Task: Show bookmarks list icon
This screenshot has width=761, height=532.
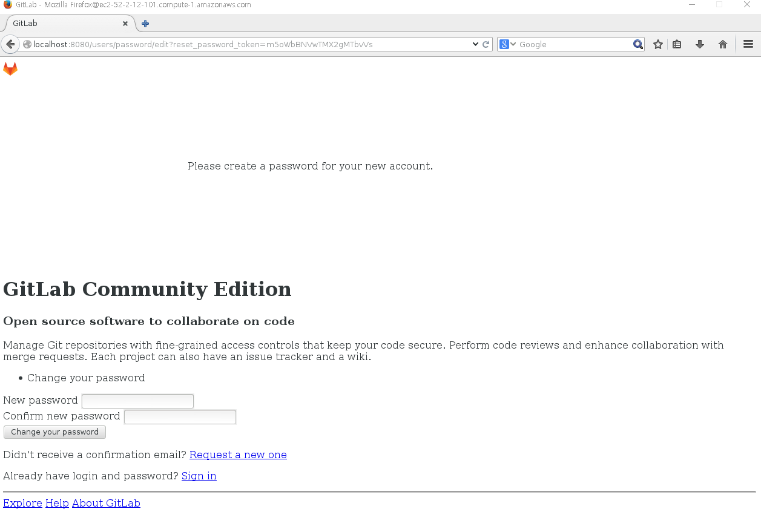Action: pos(677,44)
